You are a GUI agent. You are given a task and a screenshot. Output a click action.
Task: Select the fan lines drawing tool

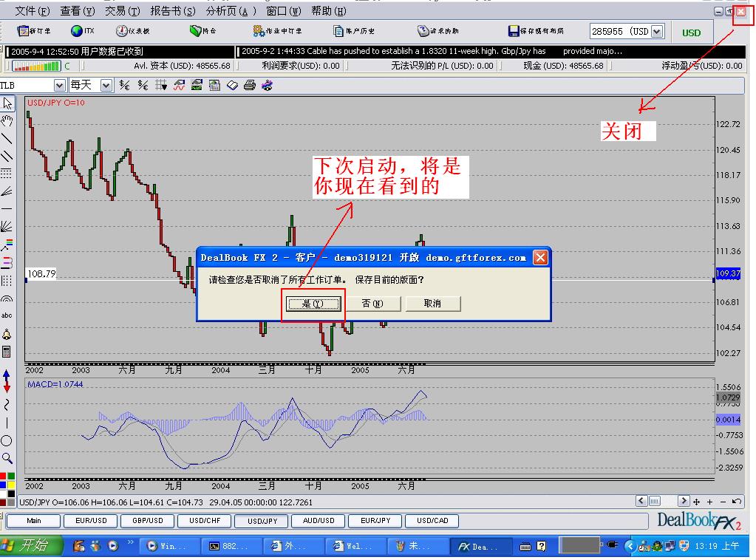point(7,226)
